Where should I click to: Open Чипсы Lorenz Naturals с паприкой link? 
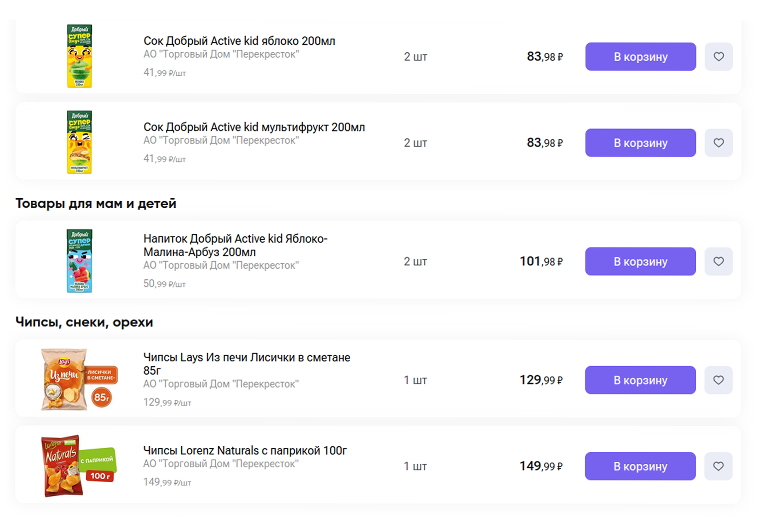(x=245, y=450)
